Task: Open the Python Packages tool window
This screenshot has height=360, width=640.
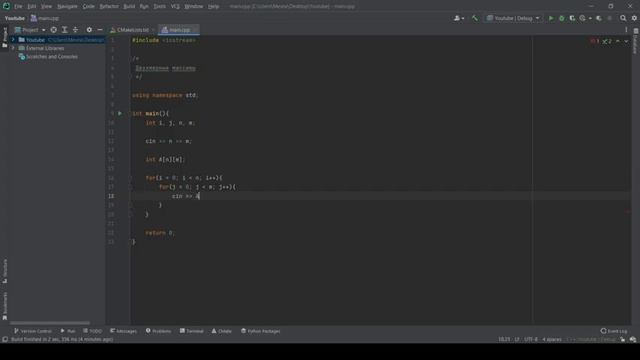Action: [x=260, y=331]
